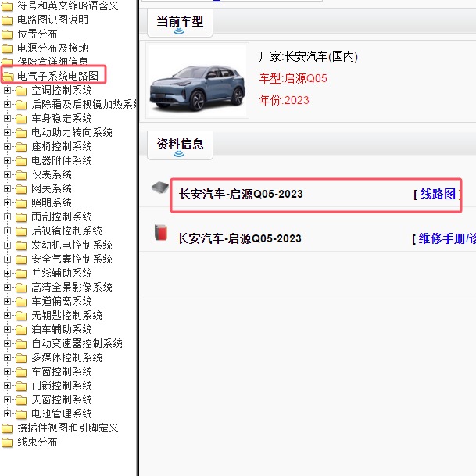
Task: Click the gray book icon for 线路图 entry
Action: click(x=159, y=188)
